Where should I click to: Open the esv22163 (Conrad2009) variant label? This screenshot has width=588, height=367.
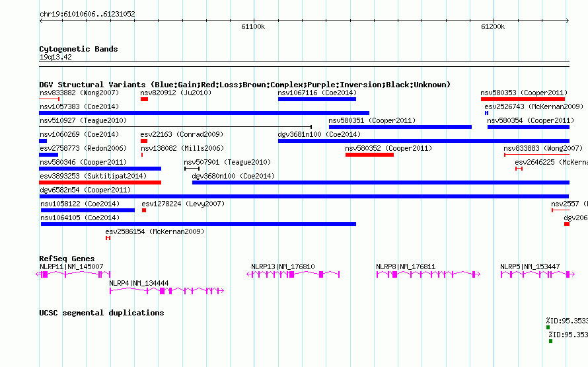tap(182, 134)
